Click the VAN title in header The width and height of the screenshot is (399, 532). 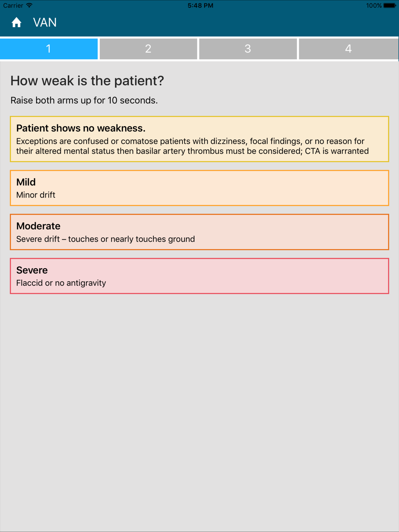coord(45,23)
